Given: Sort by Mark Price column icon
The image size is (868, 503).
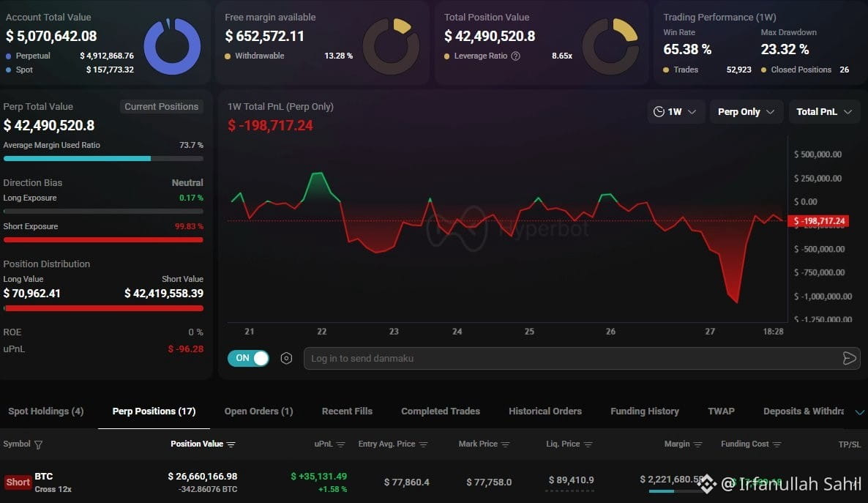Looking at the screenshot, I should [506, 444].
